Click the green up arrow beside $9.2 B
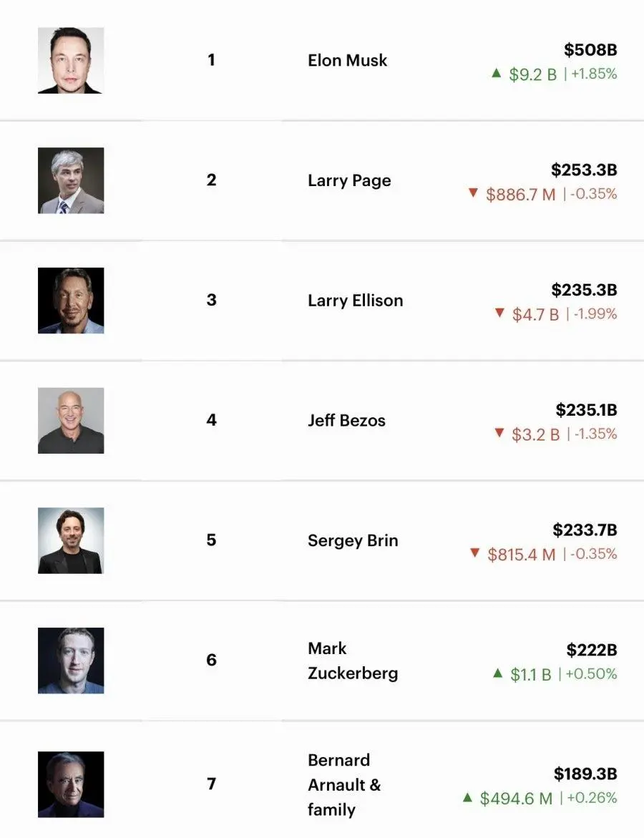The height and width of the screenshot is (838, 644). (x=497, y=73)
